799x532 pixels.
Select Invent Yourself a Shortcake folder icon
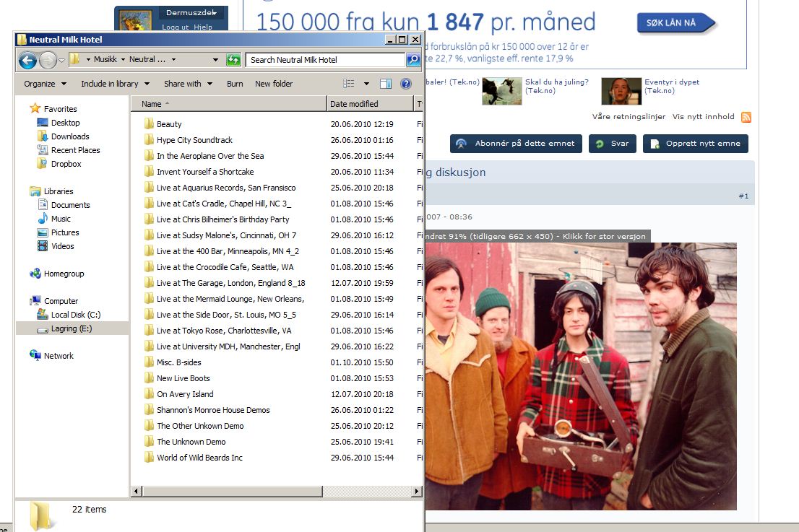tap(149, 172)
